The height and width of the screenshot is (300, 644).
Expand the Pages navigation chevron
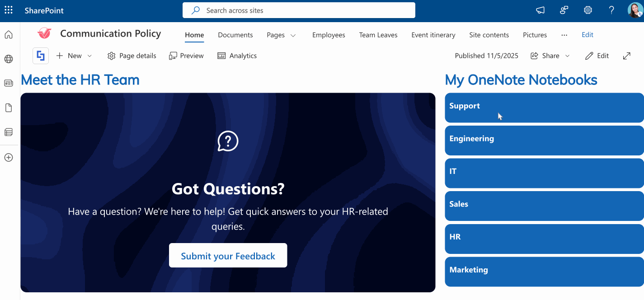tap(293, 35)
